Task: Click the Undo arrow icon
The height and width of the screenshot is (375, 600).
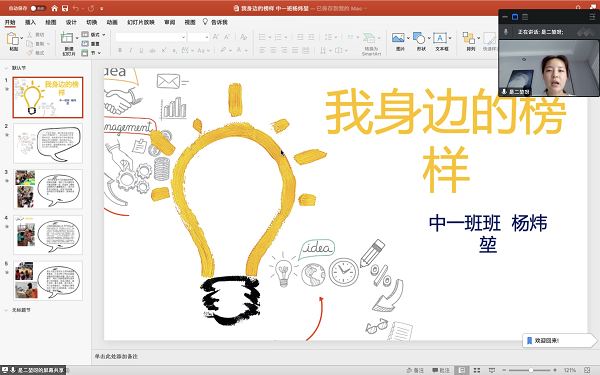Action: click(76, 8)
